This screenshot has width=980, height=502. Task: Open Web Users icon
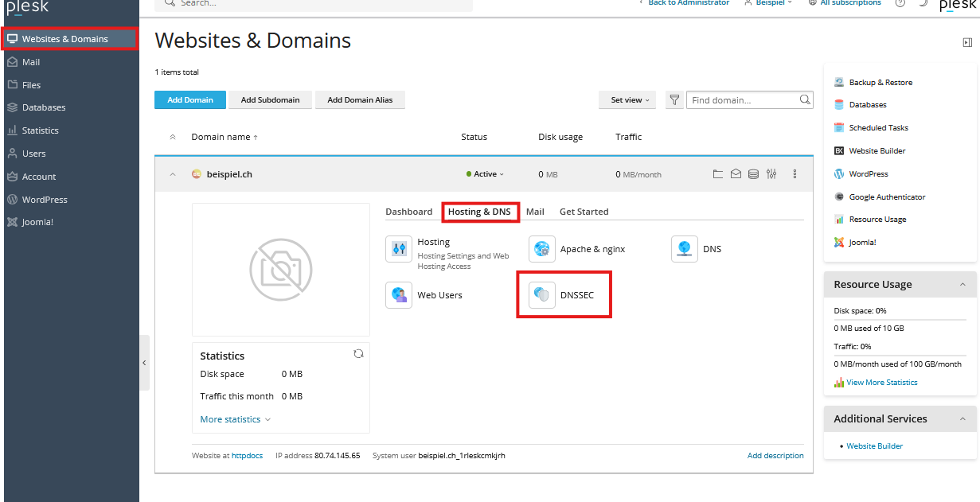coord(399,295)
